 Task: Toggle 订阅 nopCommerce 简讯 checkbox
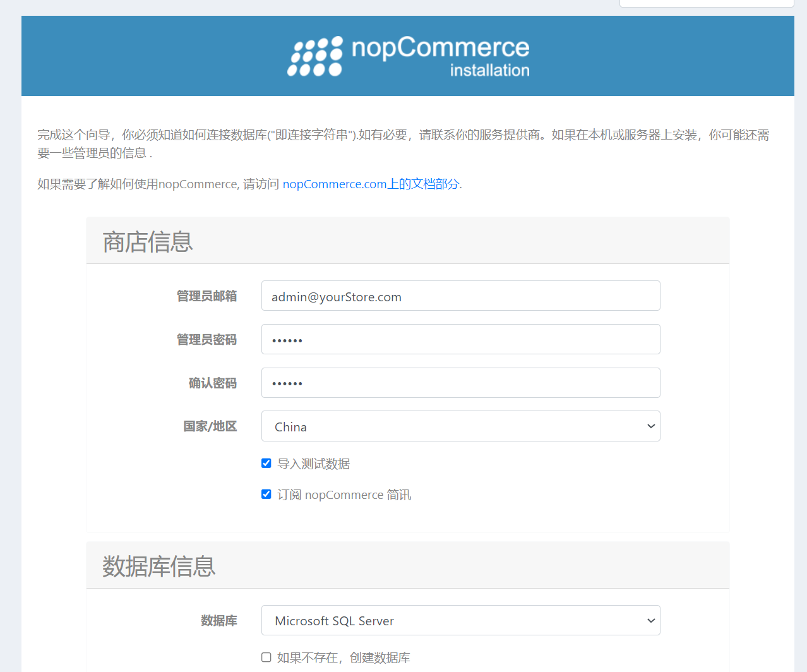point(266,495)
